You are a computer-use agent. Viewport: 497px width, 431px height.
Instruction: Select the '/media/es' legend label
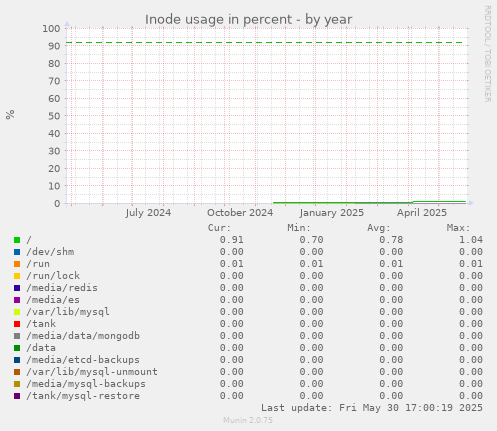[53, 300]
